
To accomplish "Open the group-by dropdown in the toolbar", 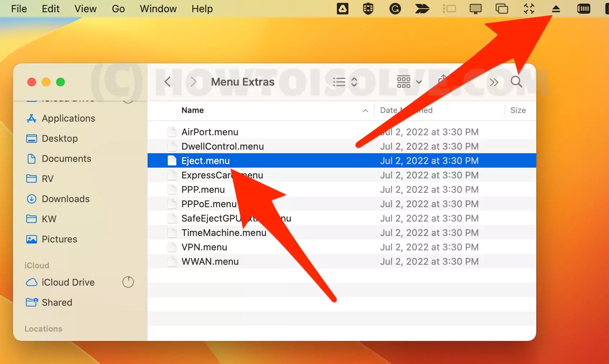I will click(409, 82).
